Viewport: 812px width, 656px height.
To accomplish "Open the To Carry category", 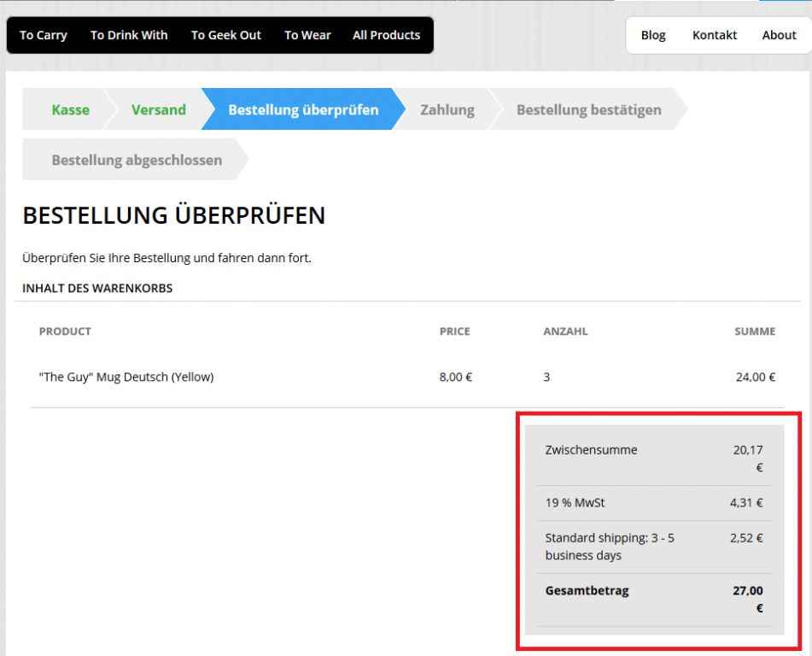I will (44, 35).
